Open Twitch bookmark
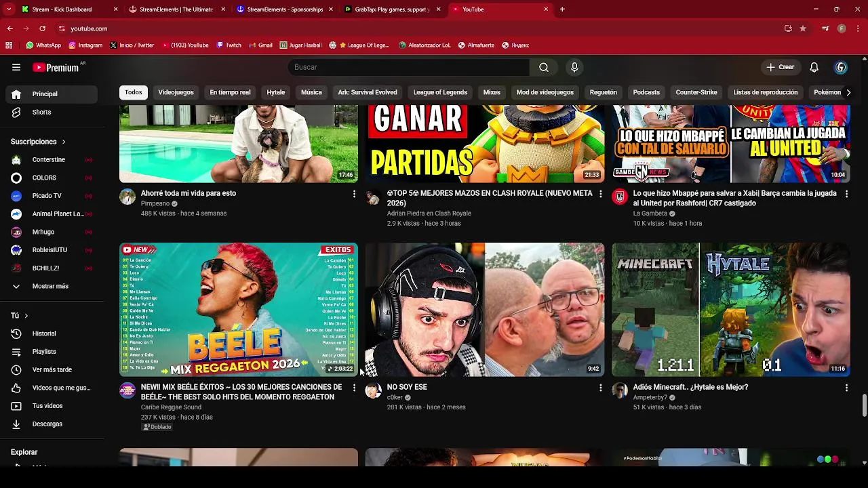Screen dimensions: 868x488 click(x=229, y=45)
